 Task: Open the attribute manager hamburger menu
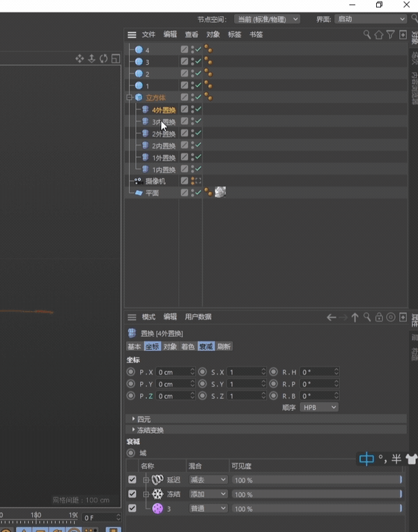click(x=132, y=318)
